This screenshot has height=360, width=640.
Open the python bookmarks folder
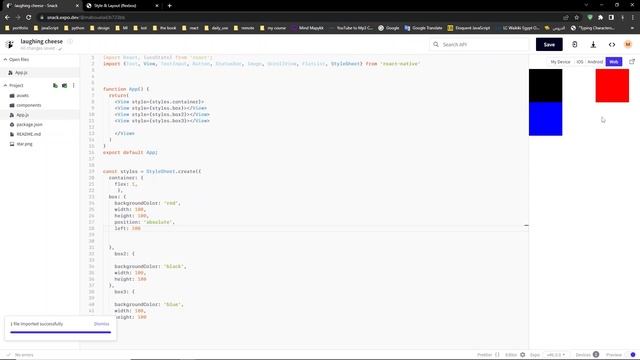click(74, 28)
